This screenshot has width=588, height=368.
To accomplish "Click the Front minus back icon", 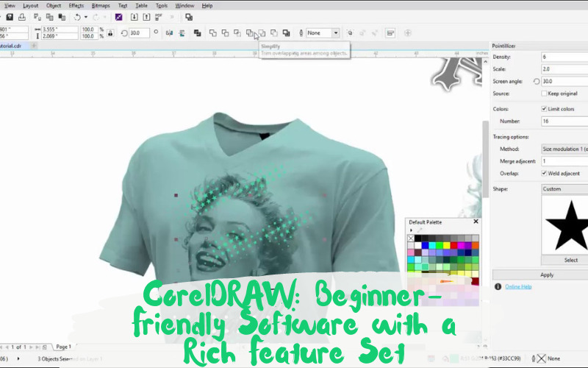I will point(262,33).
